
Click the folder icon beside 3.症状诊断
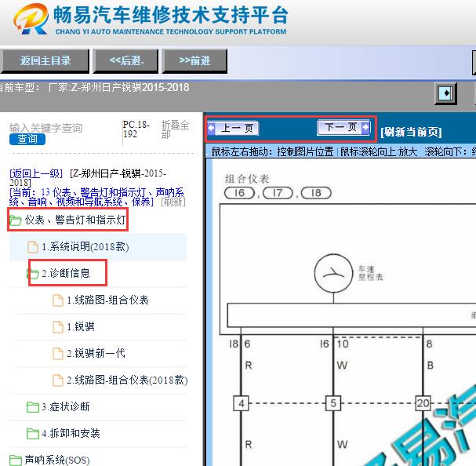pyautogui.click(x=33, y=407)
